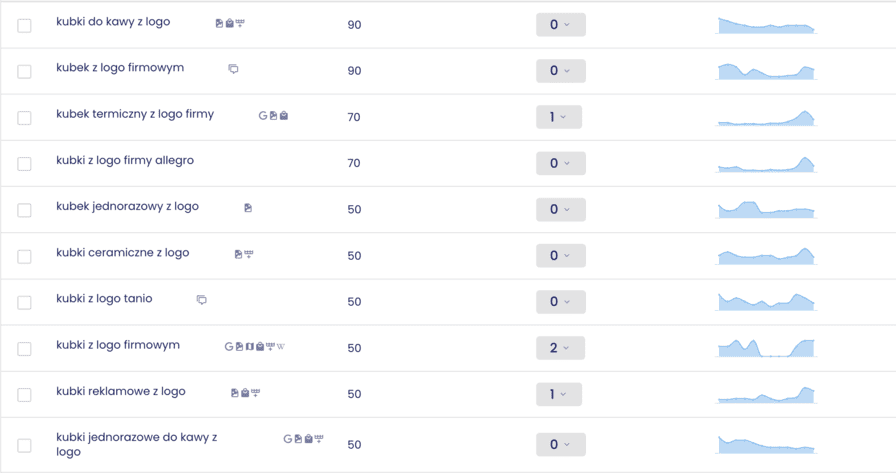Click chat bubble icon beside 'kubek z logo firmowym'
The image size is (896, 473).
pos(234,69)
